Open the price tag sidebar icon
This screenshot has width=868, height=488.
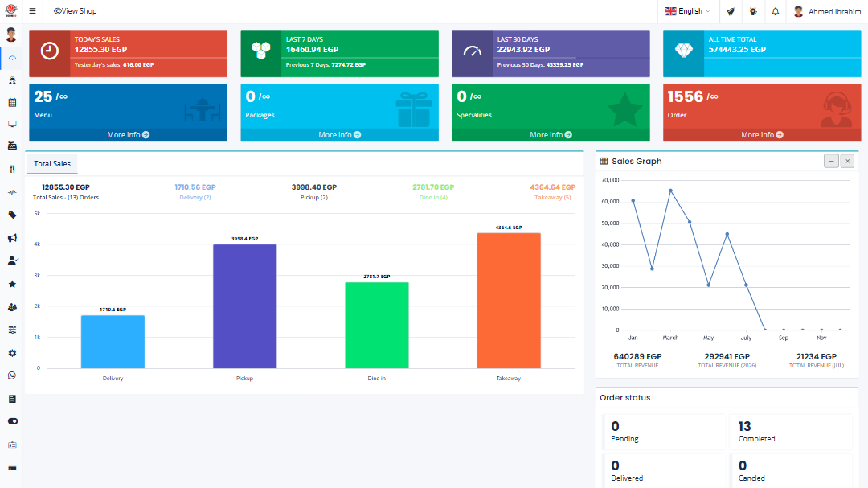[12, 215]
